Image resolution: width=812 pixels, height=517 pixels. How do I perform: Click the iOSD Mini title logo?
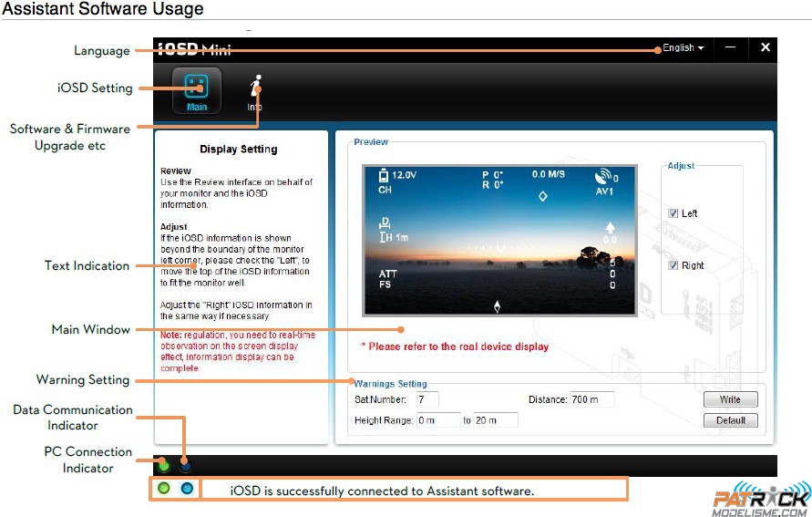pos(194,49)
